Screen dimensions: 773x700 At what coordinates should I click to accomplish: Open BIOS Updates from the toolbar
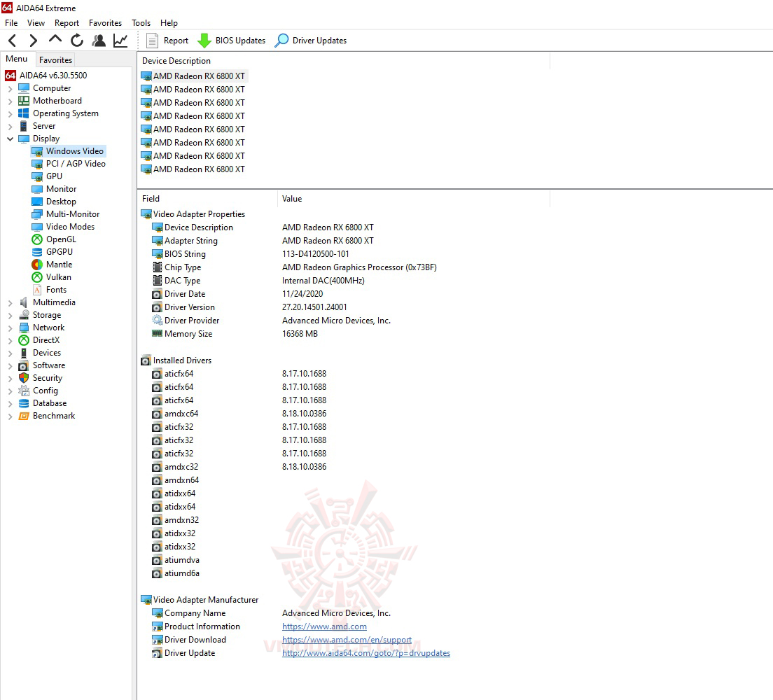click(231, 41)
